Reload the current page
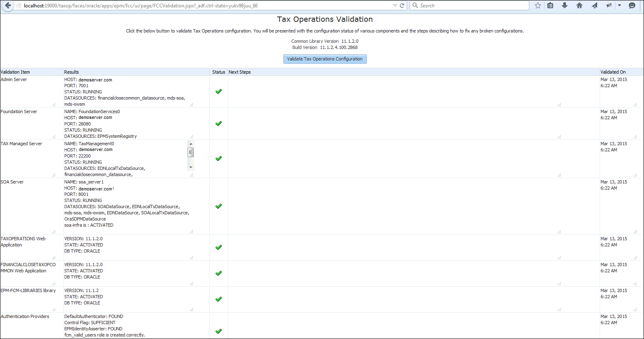The height and width of the screenshot is (339, 644). coord(402,6)
